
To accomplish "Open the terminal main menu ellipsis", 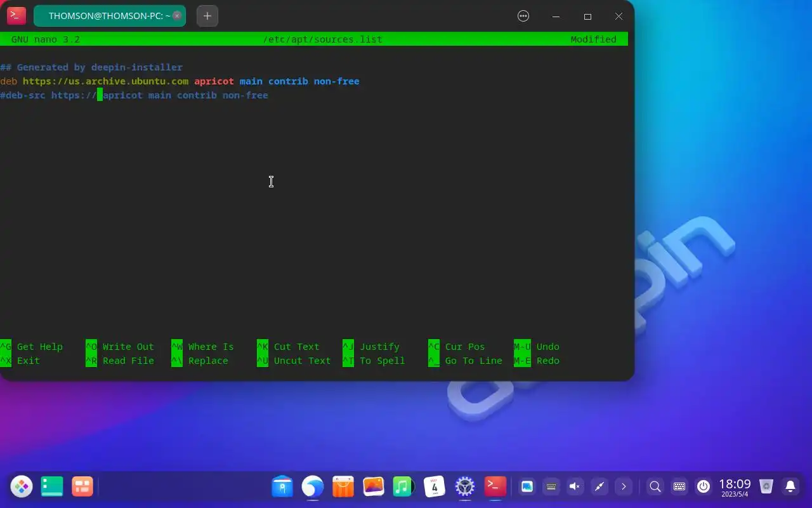I will pyautogui.click(x=523, y=17).
